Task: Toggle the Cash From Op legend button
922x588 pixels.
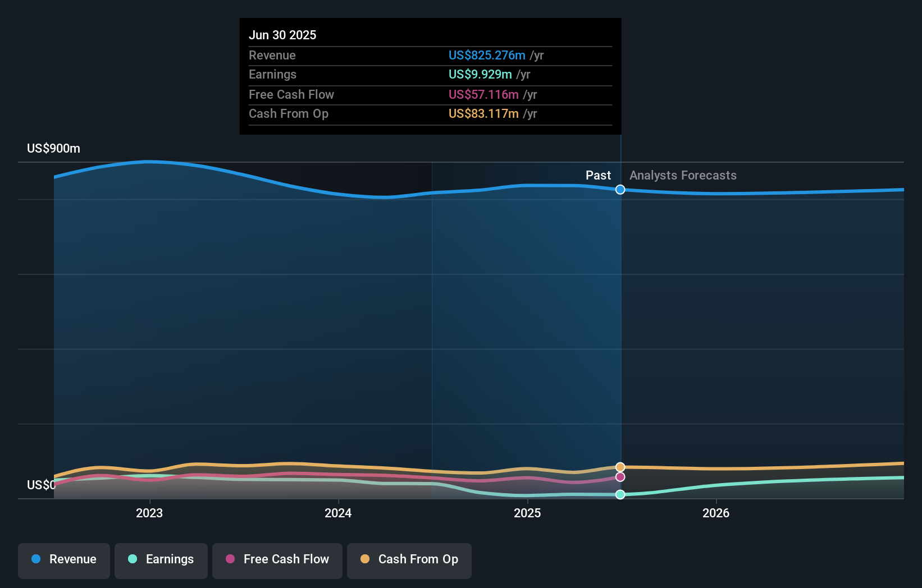Action: click(x=409, y=559)
